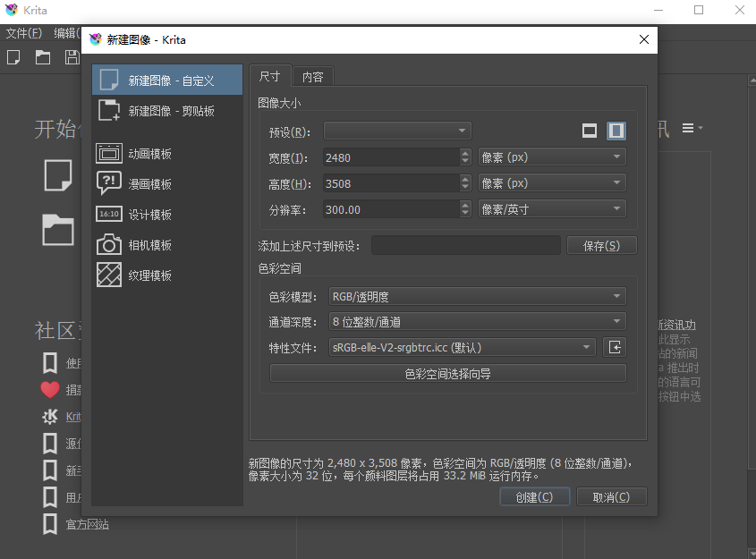
Task: Open width unit 像素 (px) dropdown
Action: tap(552, 157)
